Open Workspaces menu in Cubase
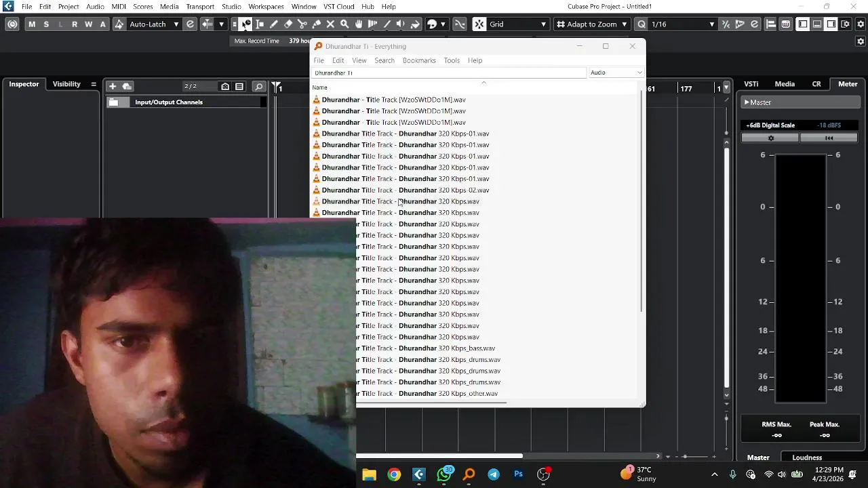 [x=266, y=6]
